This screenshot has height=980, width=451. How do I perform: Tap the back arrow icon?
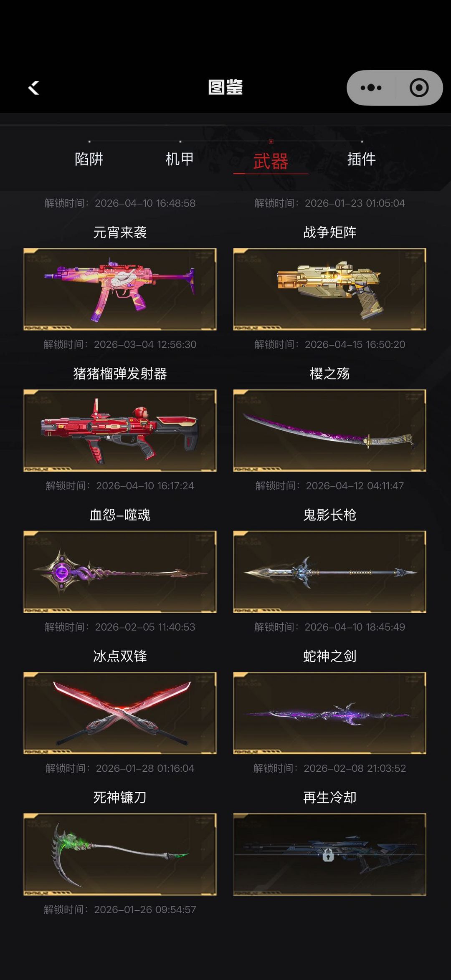[33, 88]
